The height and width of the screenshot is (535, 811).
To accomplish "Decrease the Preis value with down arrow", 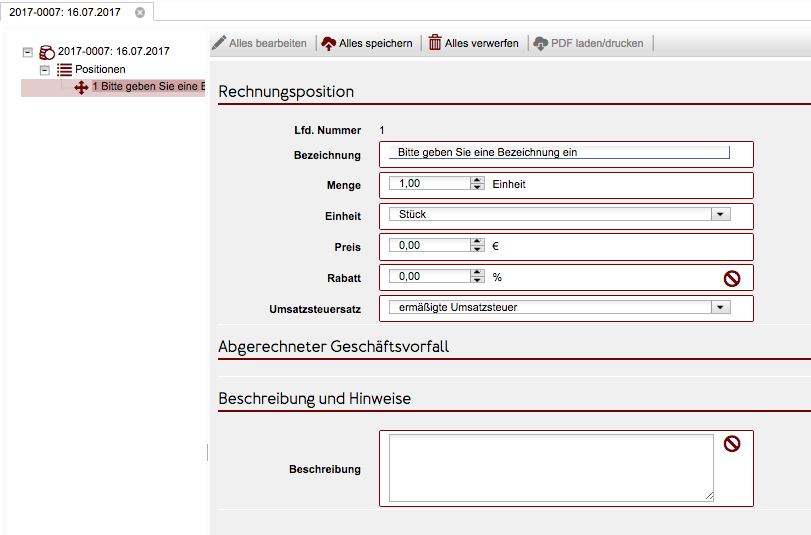I will tap(478, 248).
